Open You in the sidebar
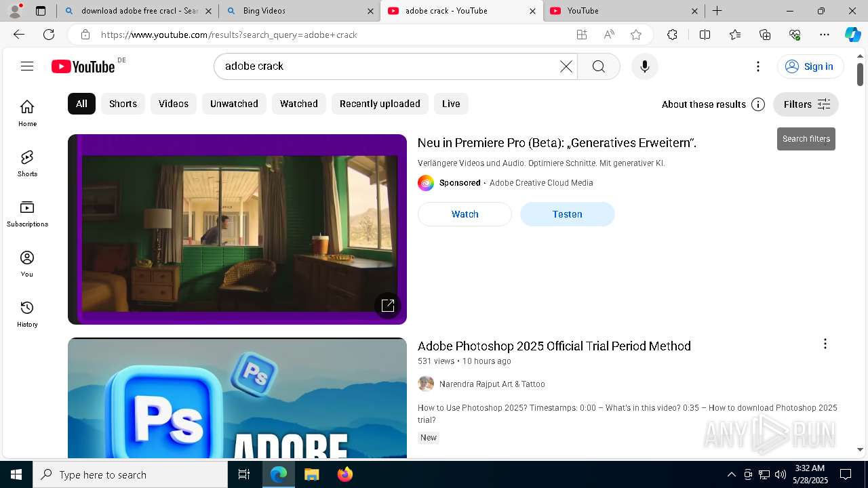Screen dimensions: 868x488 [x=27, y=264]
